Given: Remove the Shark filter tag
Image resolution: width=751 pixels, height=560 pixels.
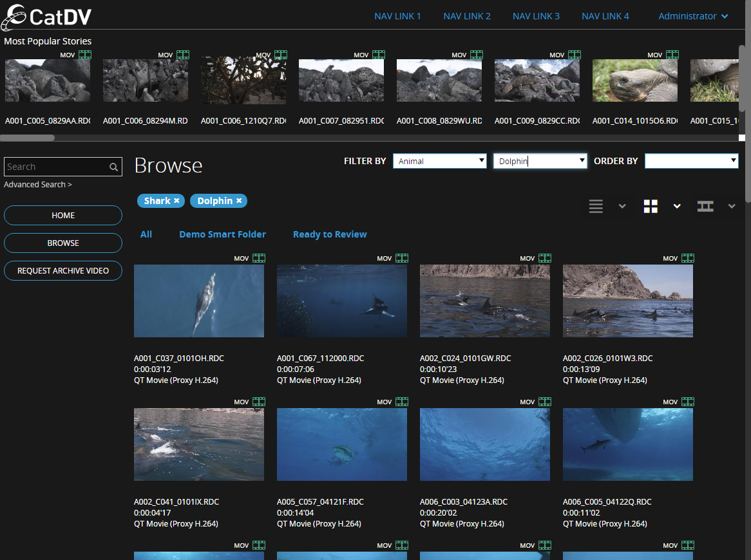Looking at the screenshot, I should 176,201.
